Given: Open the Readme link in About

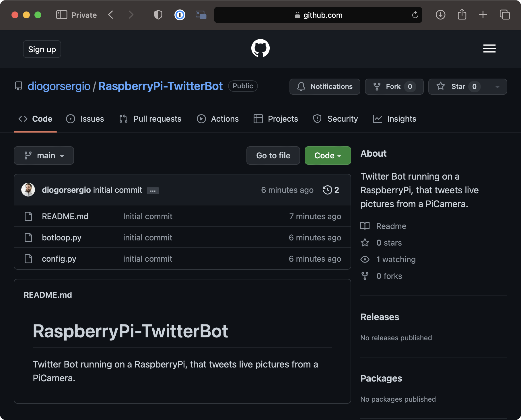Looking at the screenshot, I should point(391,226).
